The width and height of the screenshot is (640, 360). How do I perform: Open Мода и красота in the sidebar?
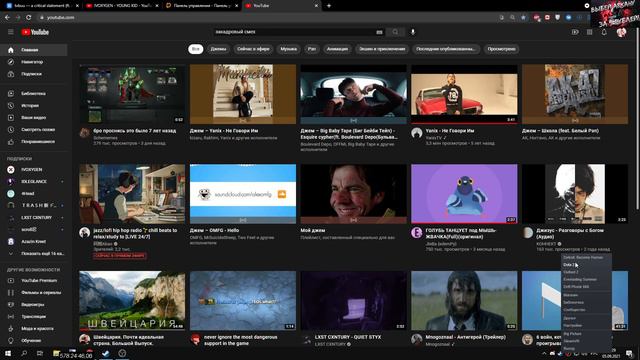(x=34, y=329)
